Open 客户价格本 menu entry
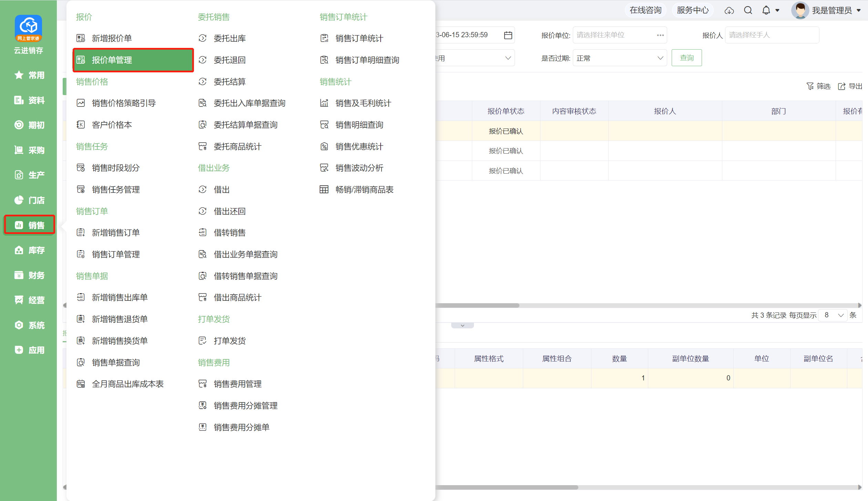868x501 pixels. (112, 125)
